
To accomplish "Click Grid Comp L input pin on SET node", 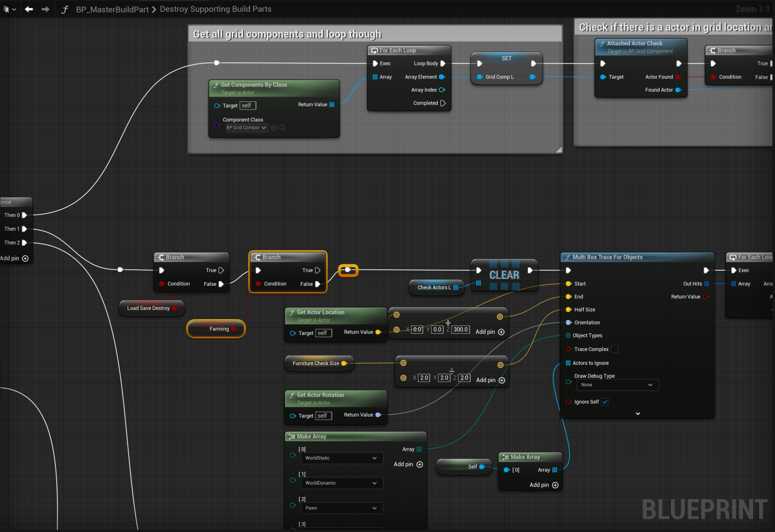I will tap(480, 77).
